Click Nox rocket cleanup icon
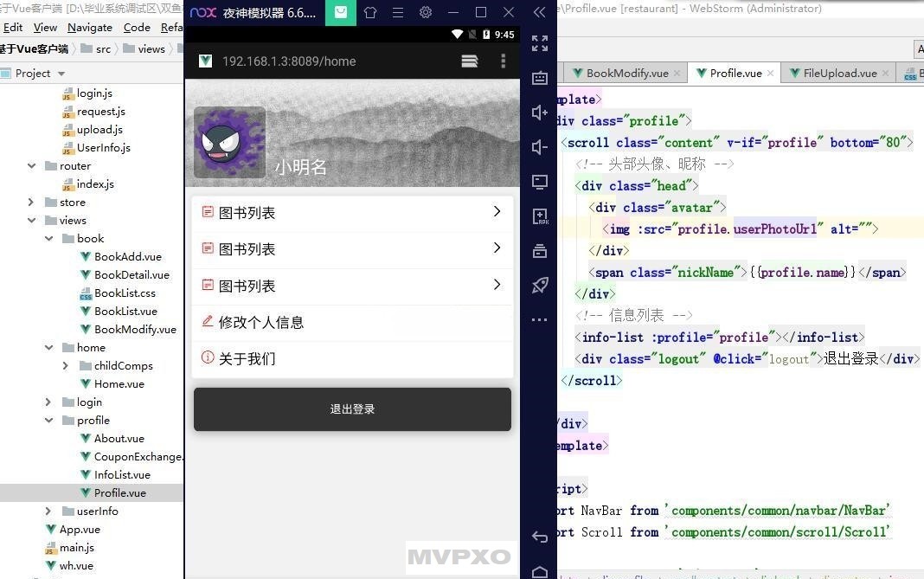924x579 pixels. point(540,286)
